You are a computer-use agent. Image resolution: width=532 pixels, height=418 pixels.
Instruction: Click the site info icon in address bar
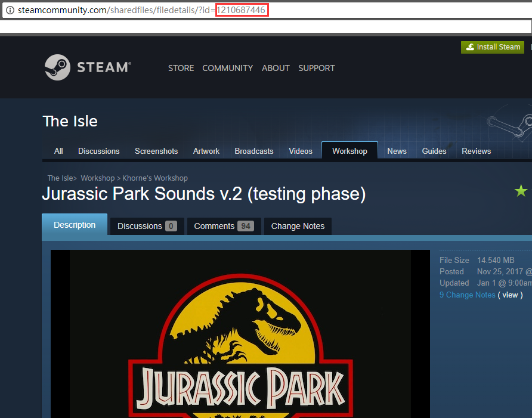click(10, 10)
